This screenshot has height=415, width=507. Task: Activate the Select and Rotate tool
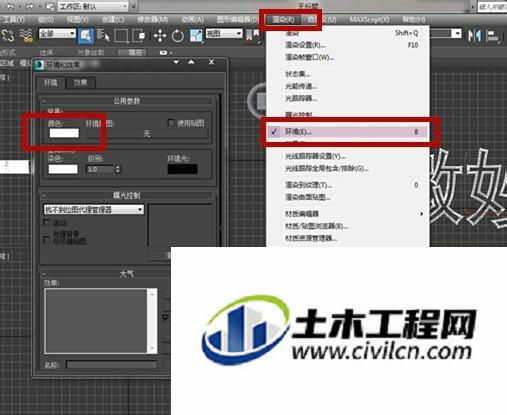[x=178, y=35]
